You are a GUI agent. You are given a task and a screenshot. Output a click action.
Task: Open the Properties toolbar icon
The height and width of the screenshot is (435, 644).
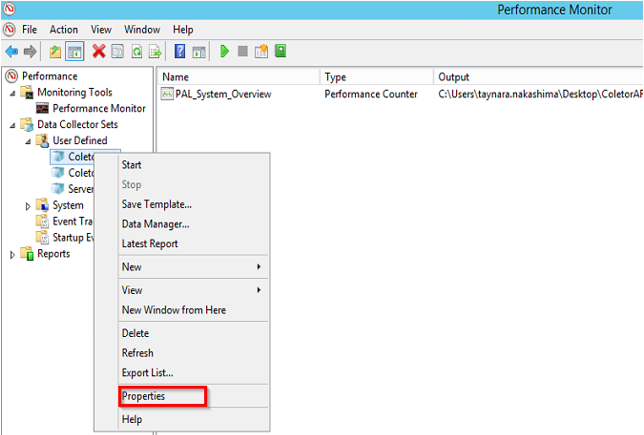117,52
